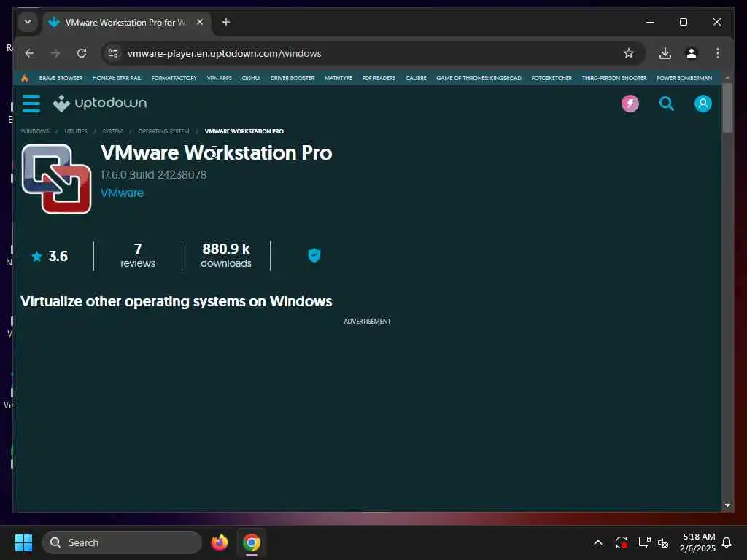
Task: Click the blue security shield badge
Action: point(314,255)
